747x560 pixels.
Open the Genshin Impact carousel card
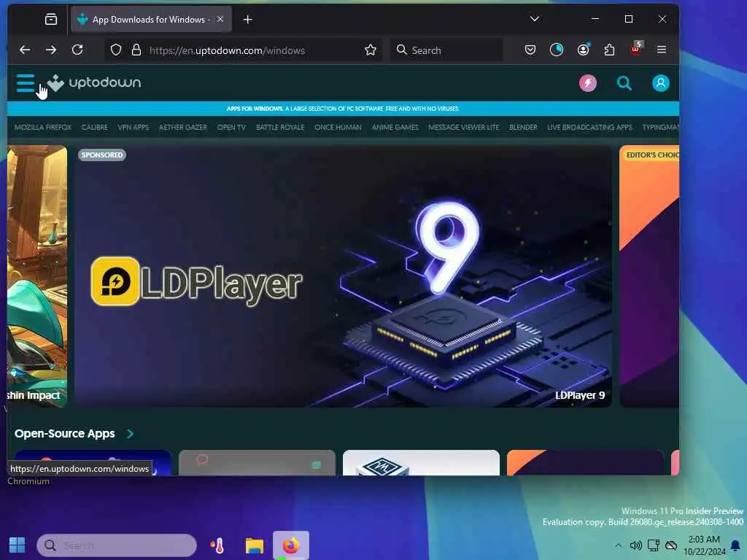[37, 276]
